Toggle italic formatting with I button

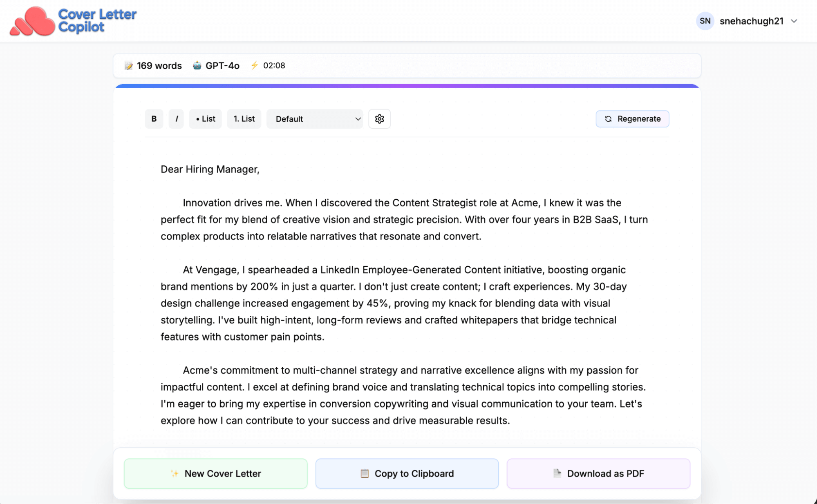pos(177,119)
